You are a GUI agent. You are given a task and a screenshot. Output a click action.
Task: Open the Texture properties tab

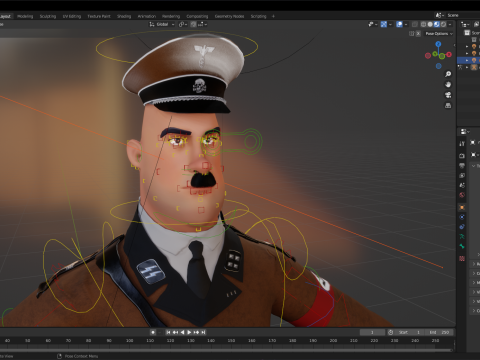462,258
